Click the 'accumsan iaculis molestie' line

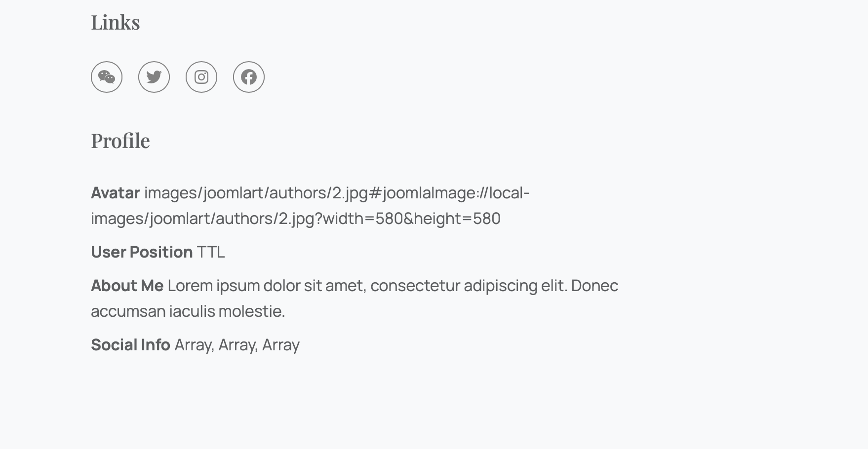tap(188, 311)
